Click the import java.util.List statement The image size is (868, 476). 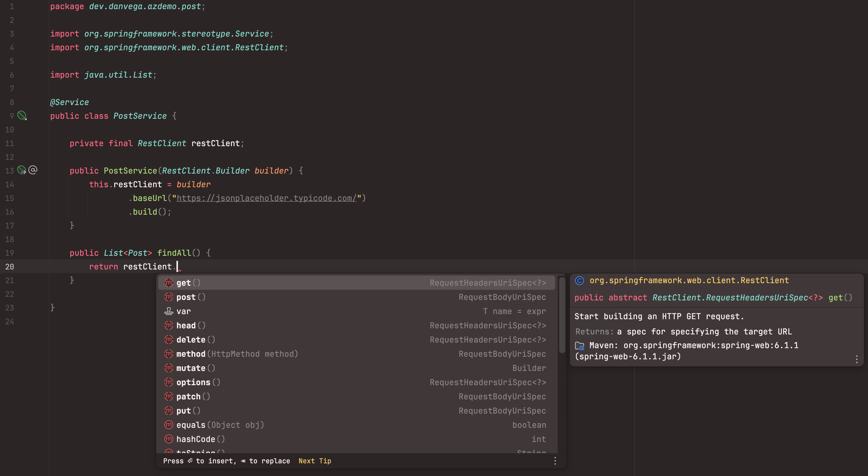[103, 75]
